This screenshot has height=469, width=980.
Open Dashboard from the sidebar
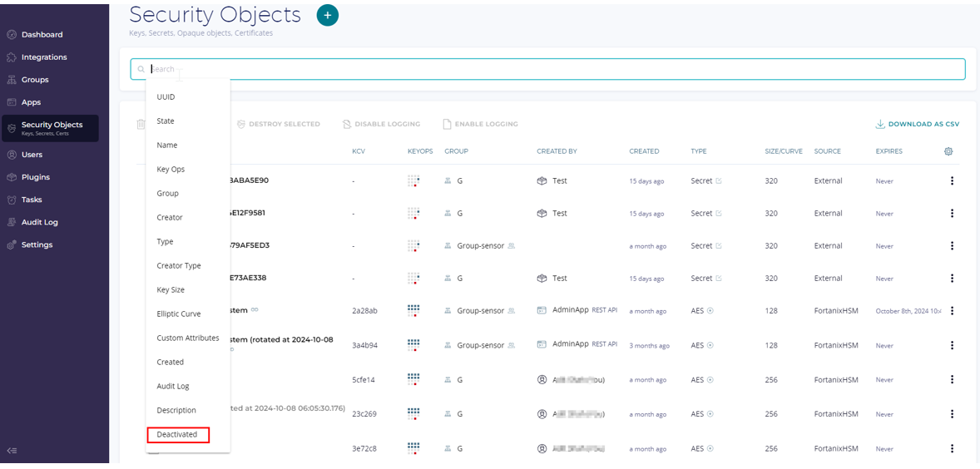[42, 35]
